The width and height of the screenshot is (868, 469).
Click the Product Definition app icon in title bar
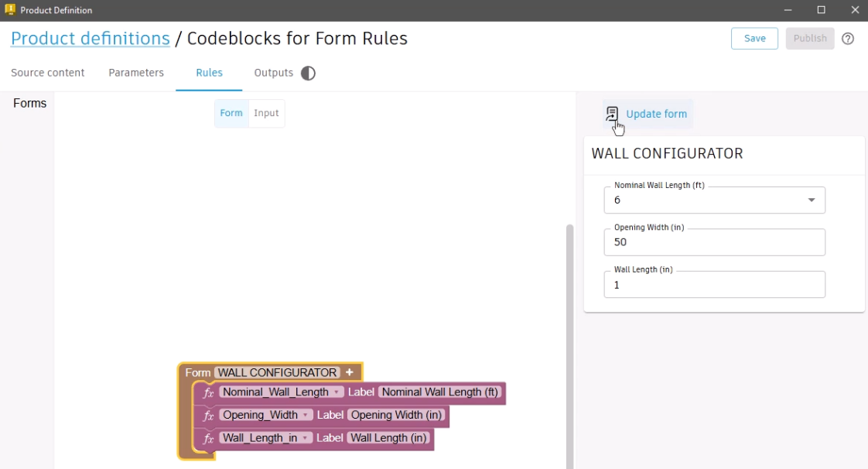[x=10, y=9]
